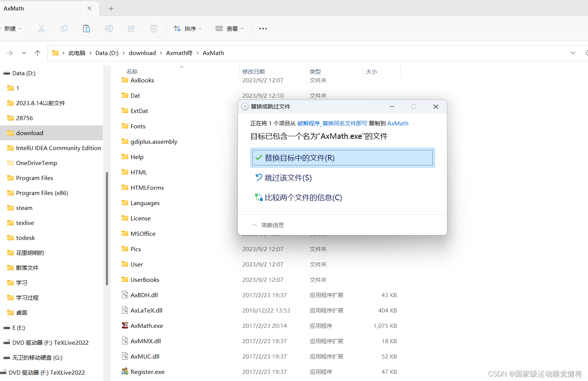This screenshot has height=381, width=588.
Task: Expand address bar history dropdown
Action: pos(573,53)
